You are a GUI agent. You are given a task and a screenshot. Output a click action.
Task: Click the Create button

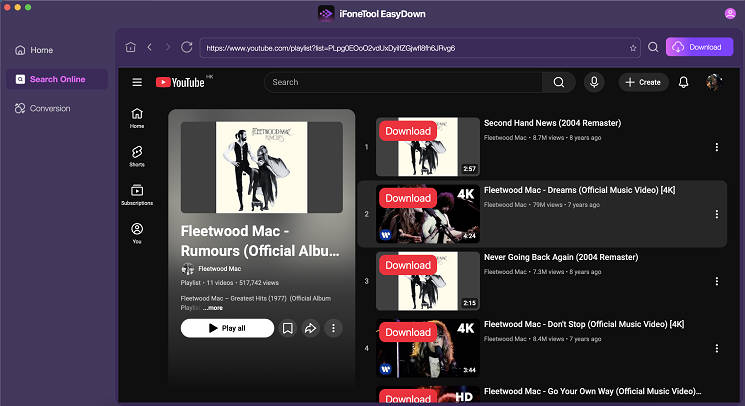click(643, 82)
